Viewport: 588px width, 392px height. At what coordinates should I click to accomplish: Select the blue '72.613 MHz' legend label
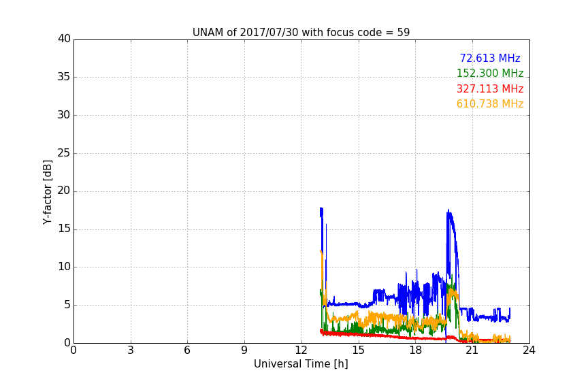490,58
